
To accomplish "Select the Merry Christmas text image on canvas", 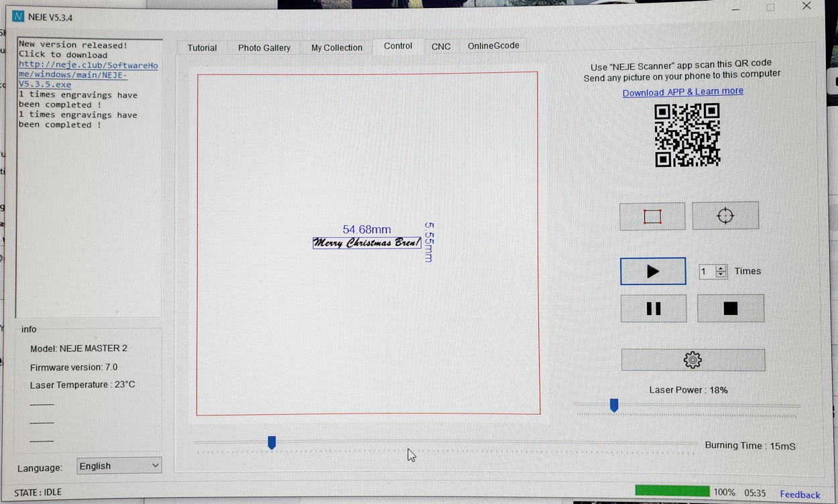I will tap(367, 243).
